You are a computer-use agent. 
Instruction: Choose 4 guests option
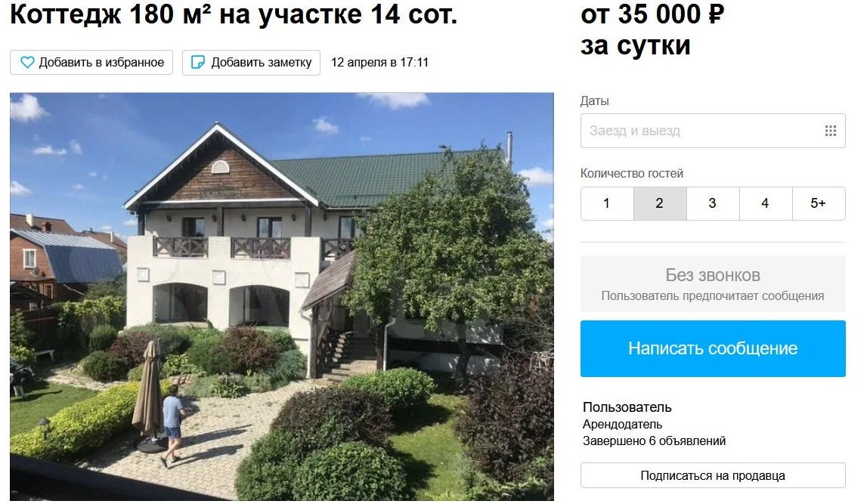click(x=765, y=203)
